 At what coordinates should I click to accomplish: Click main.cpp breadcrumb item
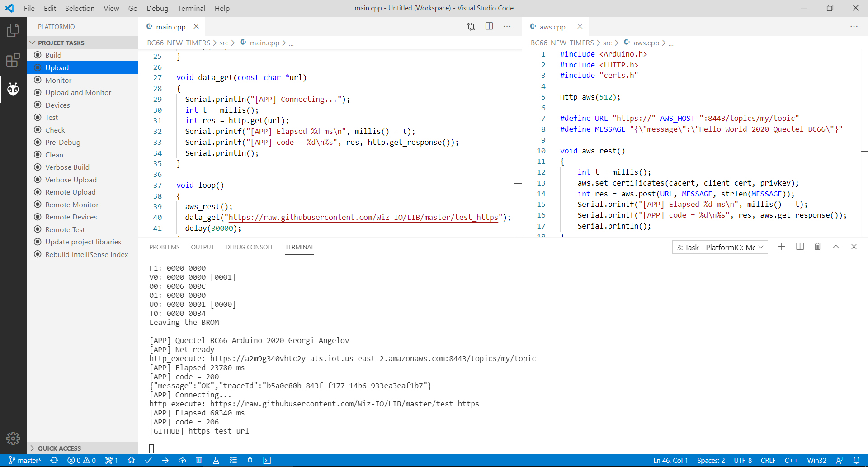click(x=259, y=43)
